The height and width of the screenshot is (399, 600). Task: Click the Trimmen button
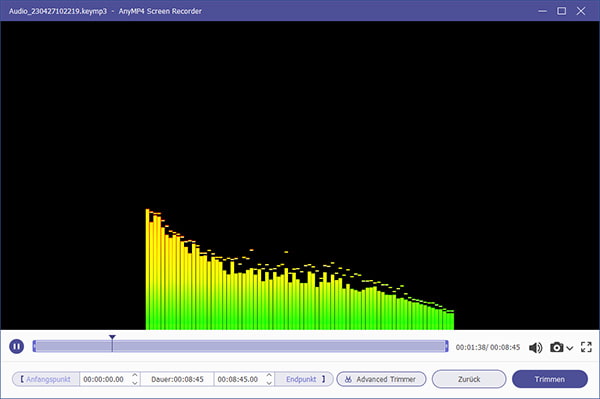(x=549, y=379)
